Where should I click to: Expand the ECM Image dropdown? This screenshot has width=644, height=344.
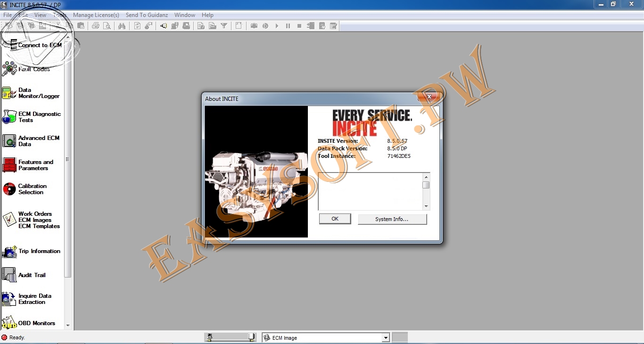[386, 337]
